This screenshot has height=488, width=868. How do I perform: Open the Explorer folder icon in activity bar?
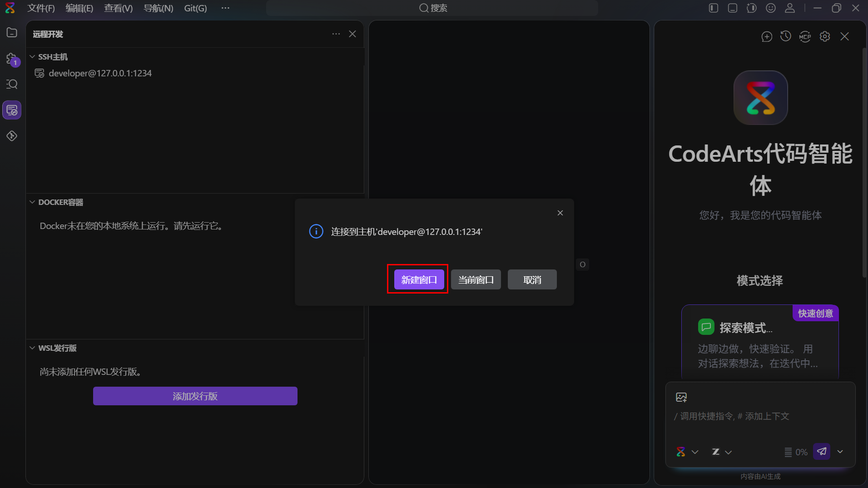pyautogui.click(x=12, y=33)
